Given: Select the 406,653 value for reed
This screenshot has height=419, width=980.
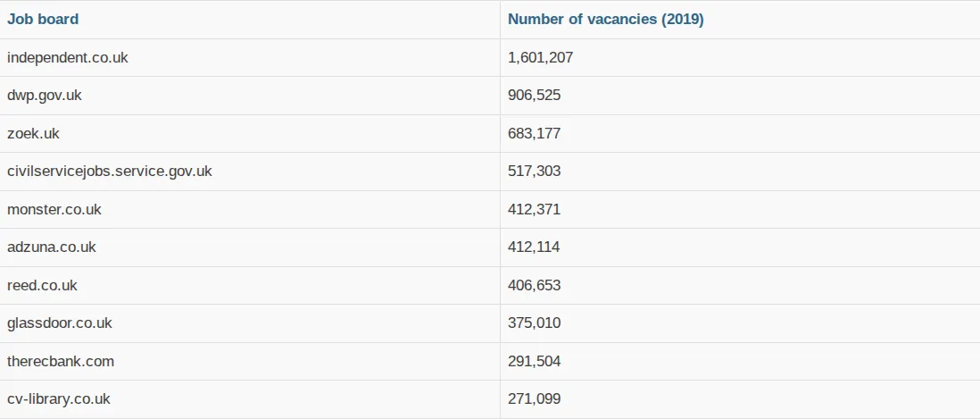Looking at the screenshot, I should coord(534,285).
